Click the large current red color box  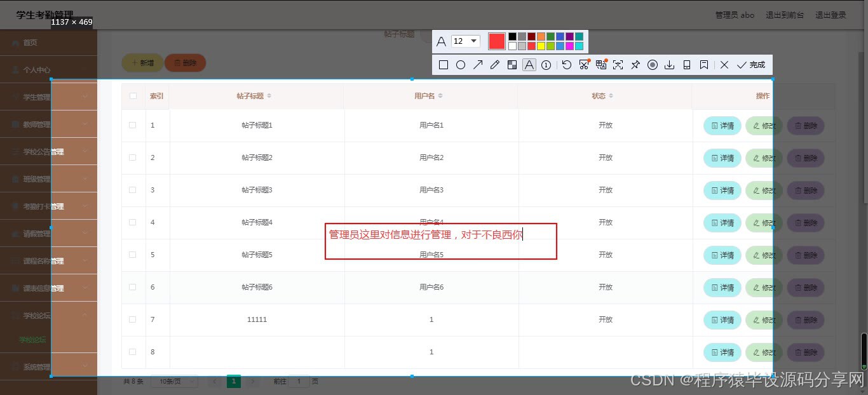pos(497,41)
